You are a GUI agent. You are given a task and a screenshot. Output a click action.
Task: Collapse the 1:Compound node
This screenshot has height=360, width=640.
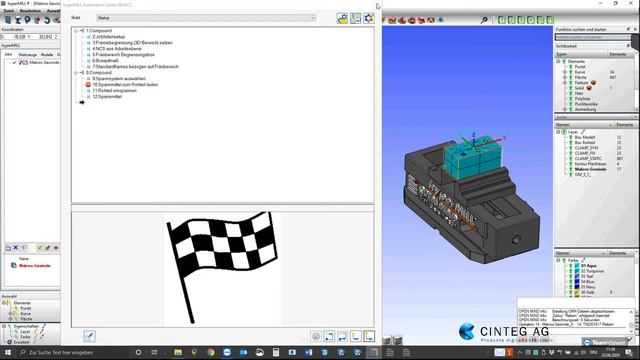click(x=76, y=31)
